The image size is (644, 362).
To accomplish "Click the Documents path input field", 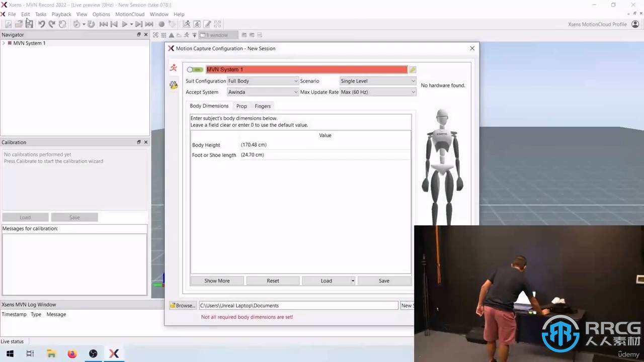I will 298,305.
